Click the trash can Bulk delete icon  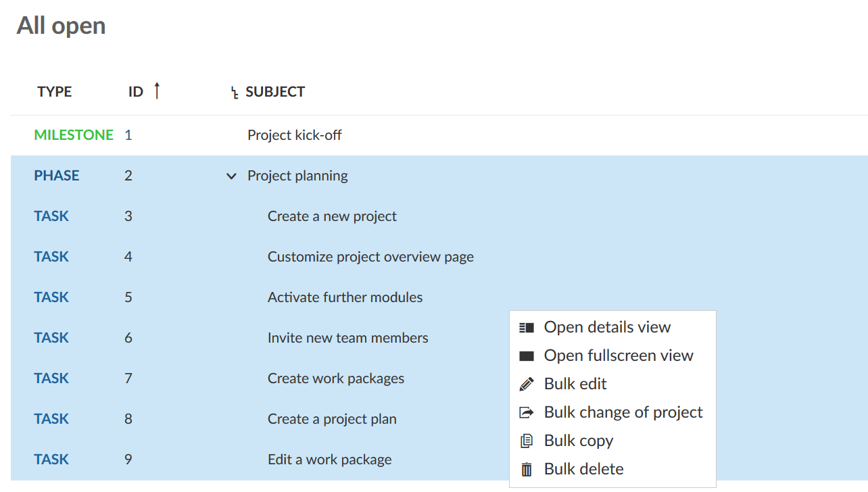click(527, 470)
